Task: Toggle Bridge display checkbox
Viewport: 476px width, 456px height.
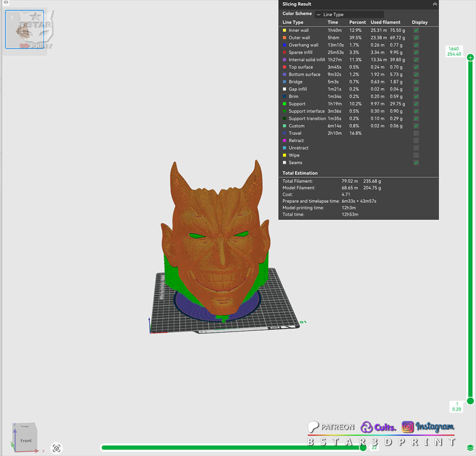Action: (x=416, y=82)
